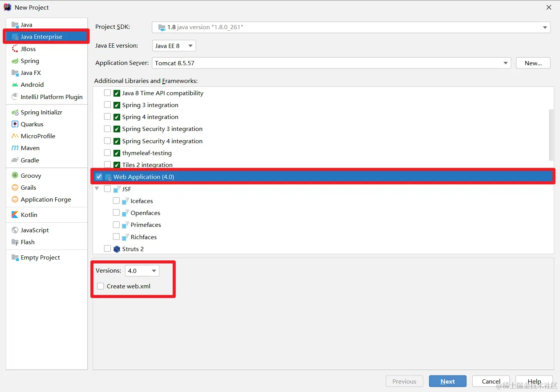Click the Java Enterprise icon
The image size is (560, 392).
tap(15, 37)
